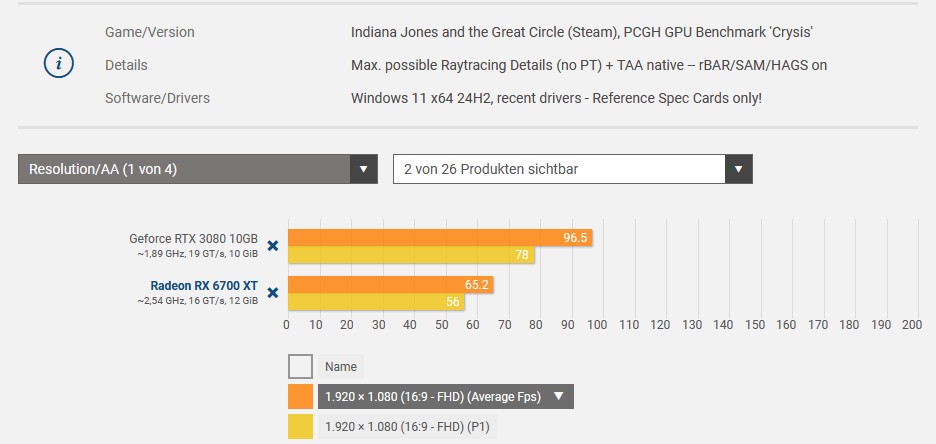Click the 200 axis tick label
The image size is (936, 444).
pos(912,325)
